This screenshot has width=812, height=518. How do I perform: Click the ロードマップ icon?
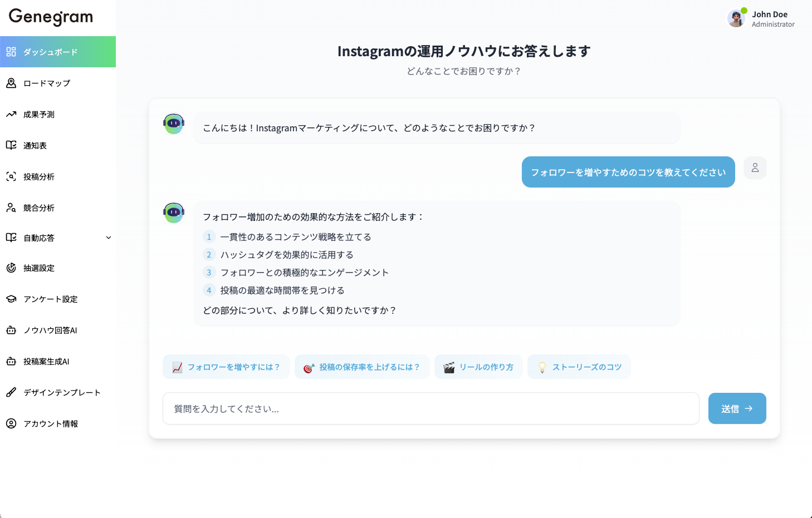pos(11,83)
